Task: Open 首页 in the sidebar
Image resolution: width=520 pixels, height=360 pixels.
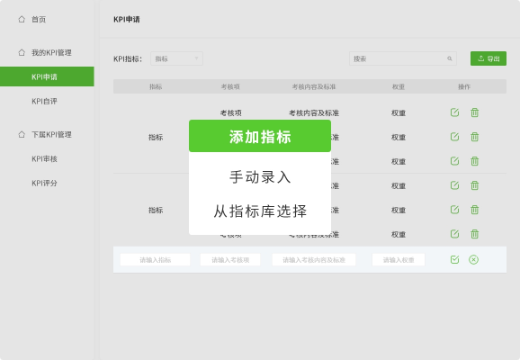Action: (x=39, y=19)
